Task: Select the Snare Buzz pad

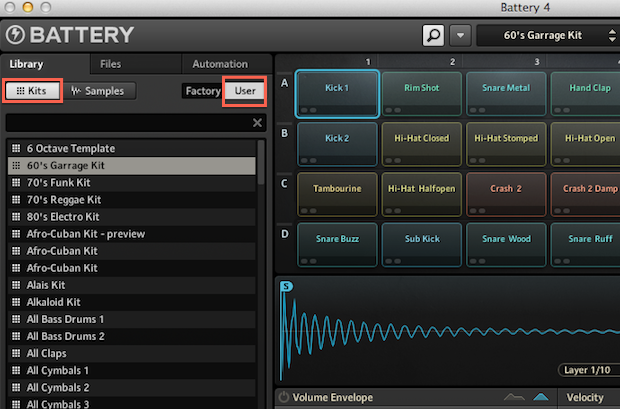Action: pos(337,244)
